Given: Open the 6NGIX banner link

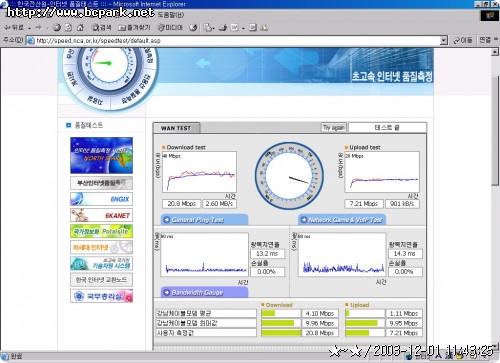Looking at the screenshot, I should point(101,199).
